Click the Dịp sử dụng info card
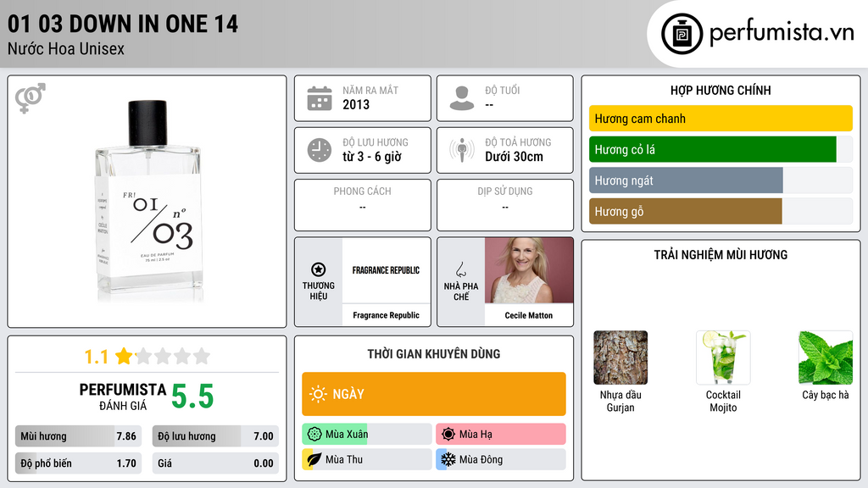This screenshot has height=488, width=868. (505, 205)
